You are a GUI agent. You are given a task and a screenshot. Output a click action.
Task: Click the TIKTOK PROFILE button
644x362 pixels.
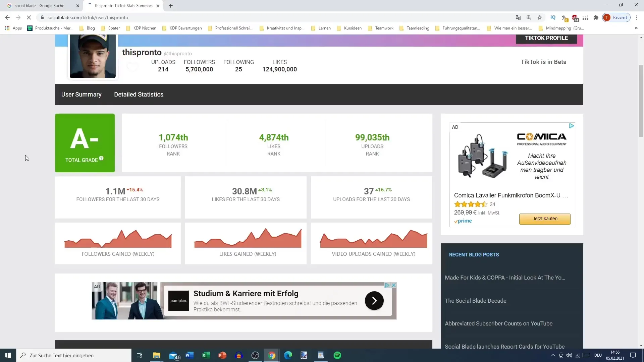(546, 38)
